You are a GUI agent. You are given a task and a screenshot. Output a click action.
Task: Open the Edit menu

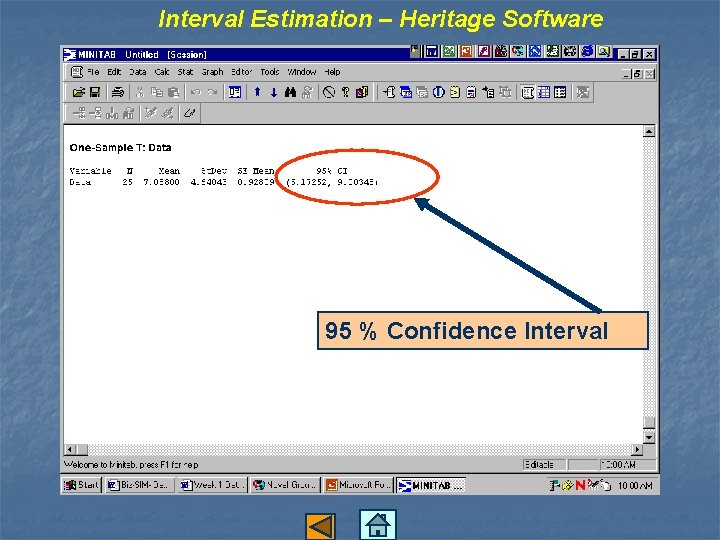[x=114, y=72]
